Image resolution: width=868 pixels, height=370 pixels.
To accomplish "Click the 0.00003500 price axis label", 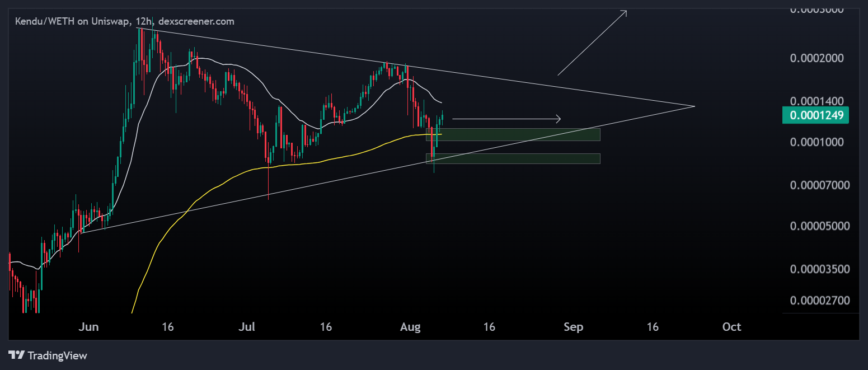I will (x=819, y=269).
